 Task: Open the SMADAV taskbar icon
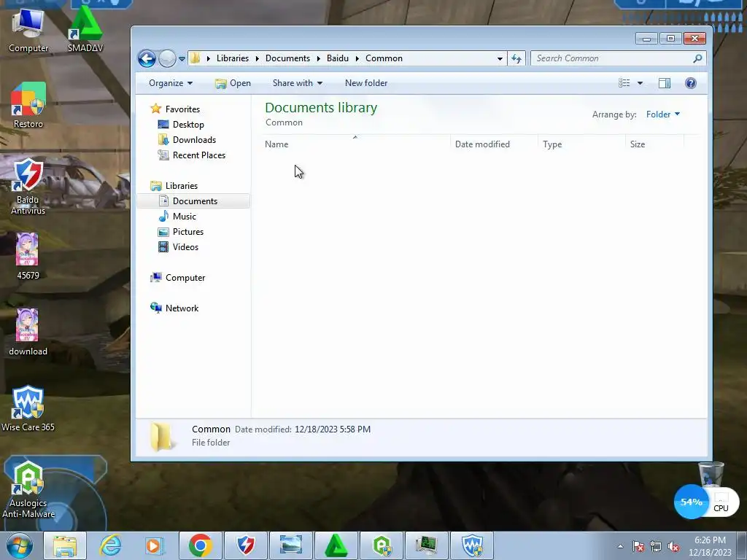pos(336,545)
